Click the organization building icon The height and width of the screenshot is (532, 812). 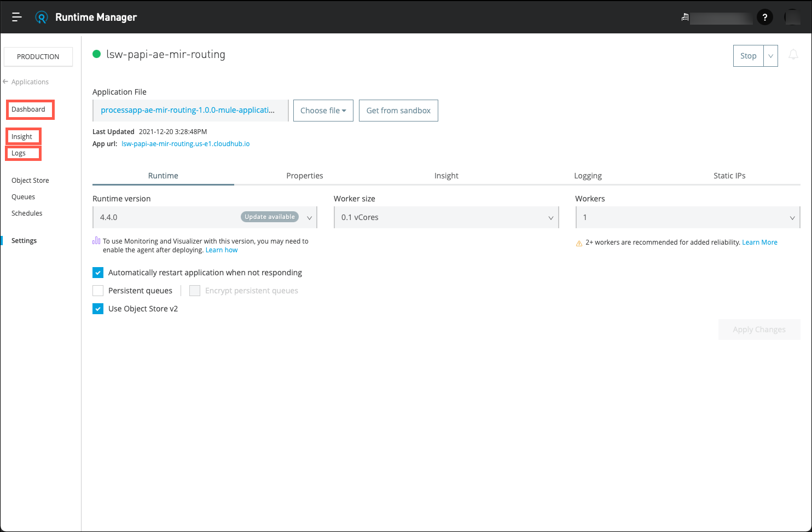pos(685,18)
